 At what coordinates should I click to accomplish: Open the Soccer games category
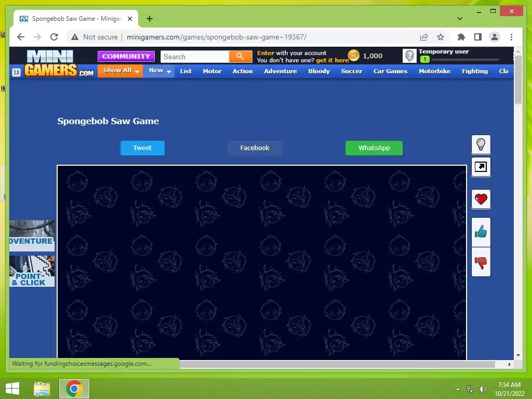[x=352, y=71]
